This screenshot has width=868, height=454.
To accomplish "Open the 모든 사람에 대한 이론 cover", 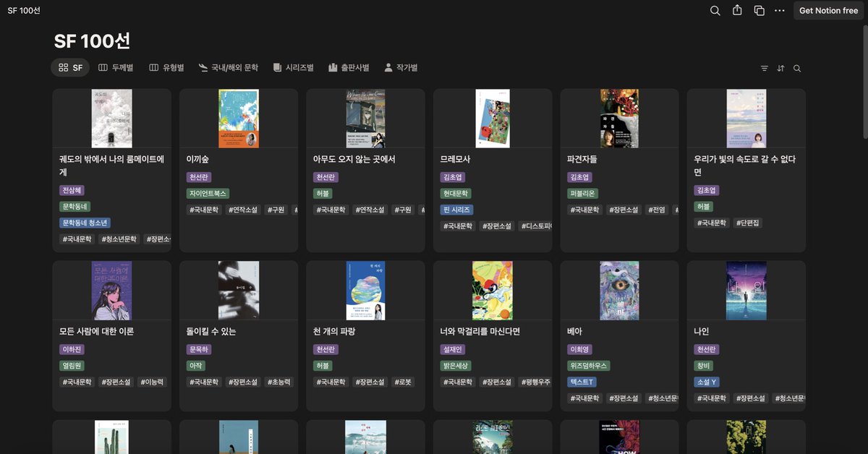I will (x=112, y=291).
